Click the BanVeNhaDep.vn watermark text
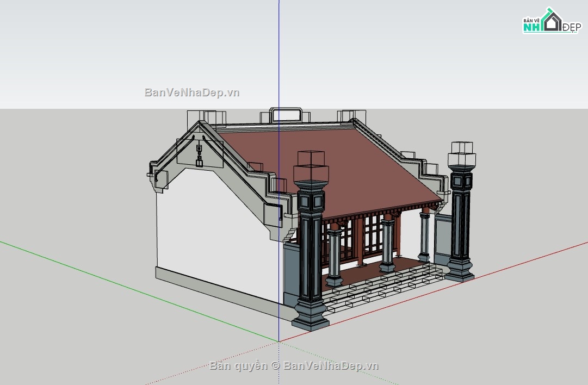This screenshot has height=385, width=588. click(191, 92)
